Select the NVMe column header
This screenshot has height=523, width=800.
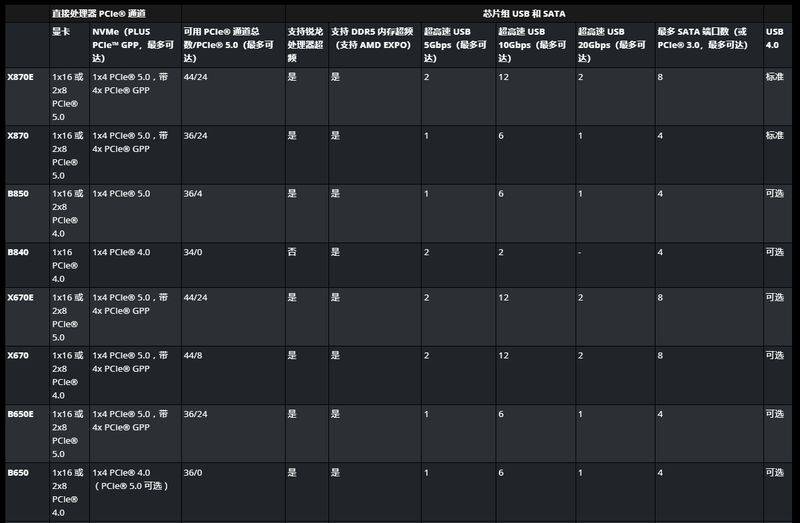(x=133, y=45)
